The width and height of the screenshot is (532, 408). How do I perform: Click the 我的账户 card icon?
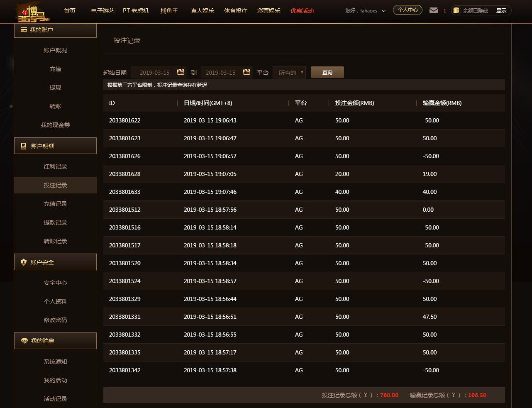(24, 30)
